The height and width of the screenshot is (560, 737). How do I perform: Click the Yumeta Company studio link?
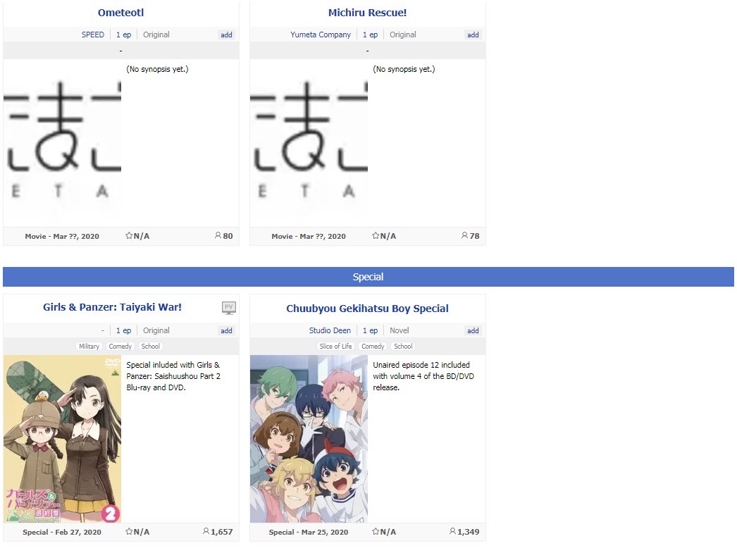coord(321,35)
